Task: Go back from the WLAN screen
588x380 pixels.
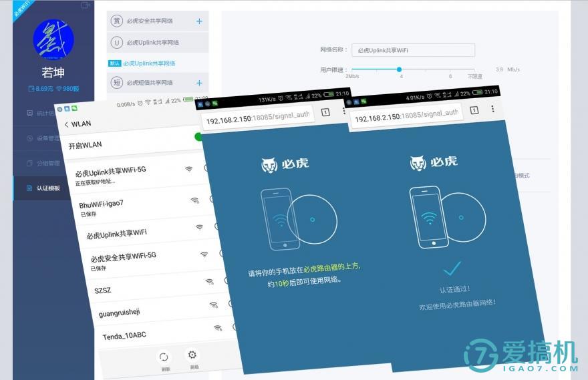Action: [x=66, y=125]
